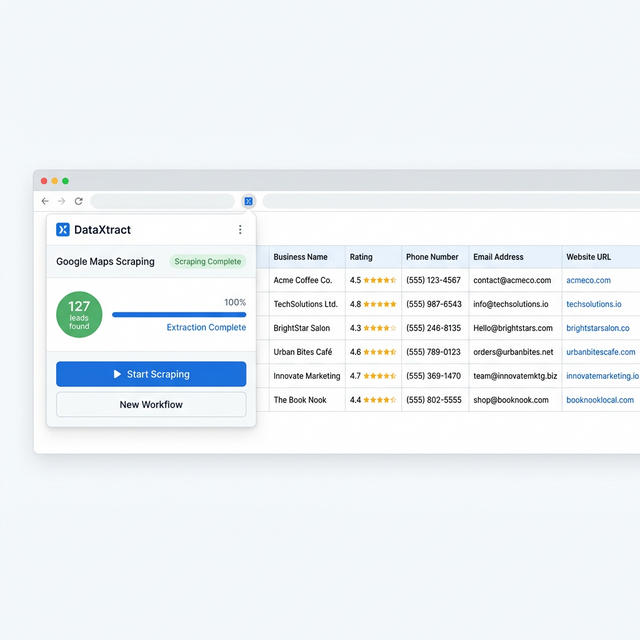This screenshot has width=640, height=640.
Task: Click the browser back arrow
Action: pyautogui.click(x=45, y=201)
